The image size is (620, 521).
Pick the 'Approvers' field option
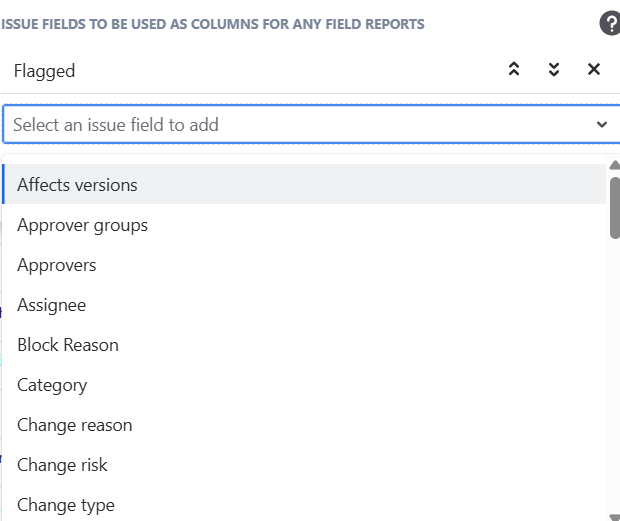[56, 265]
